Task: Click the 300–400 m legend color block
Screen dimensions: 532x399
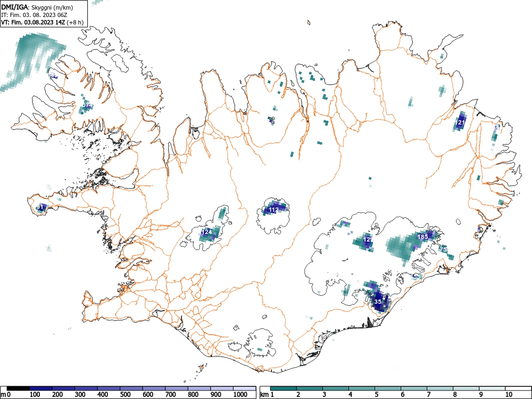Action: tap(86, 388)
